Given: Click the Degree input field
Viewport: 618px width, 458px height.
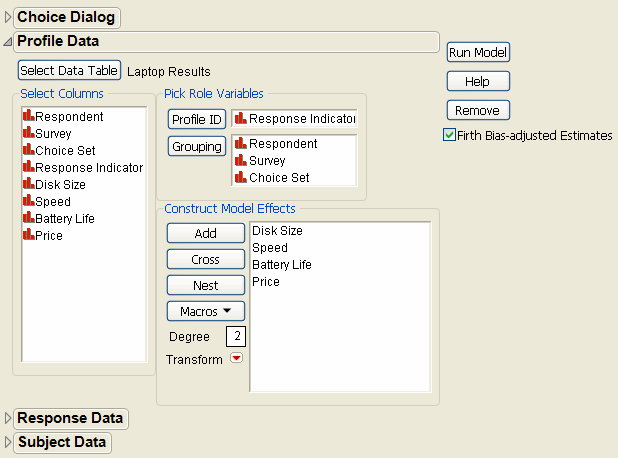Looking at the screenshot, I should click(235, 337).
